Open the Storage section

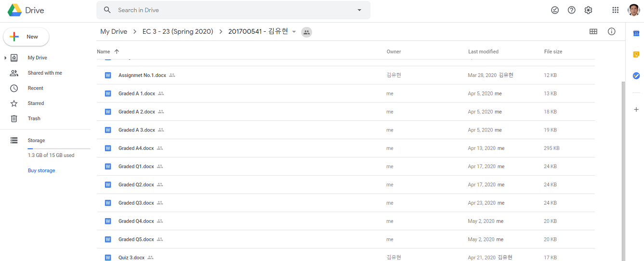coord(36,141)
